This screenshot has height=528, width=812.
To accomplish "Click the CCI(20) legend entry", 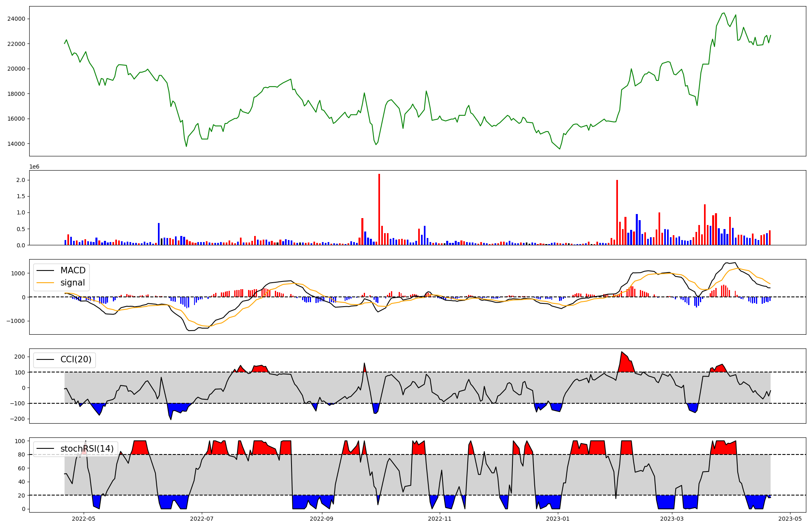I will (x=76, y=359).
